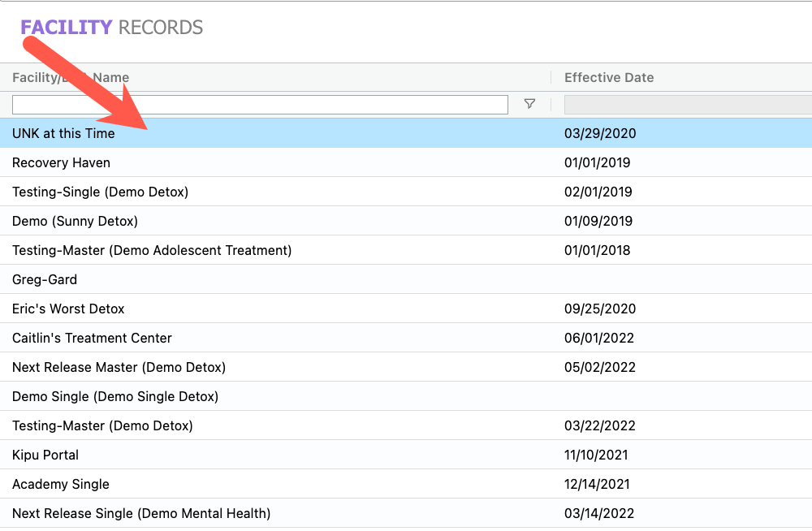Open Next Release Master (Demo Detox)
The height and width of the screenshot is (531, 812).
tap(119, 368)
